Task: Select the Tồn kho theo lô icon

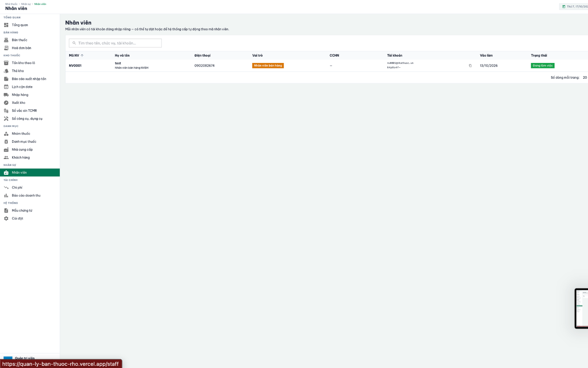Action: pos(6,63)
